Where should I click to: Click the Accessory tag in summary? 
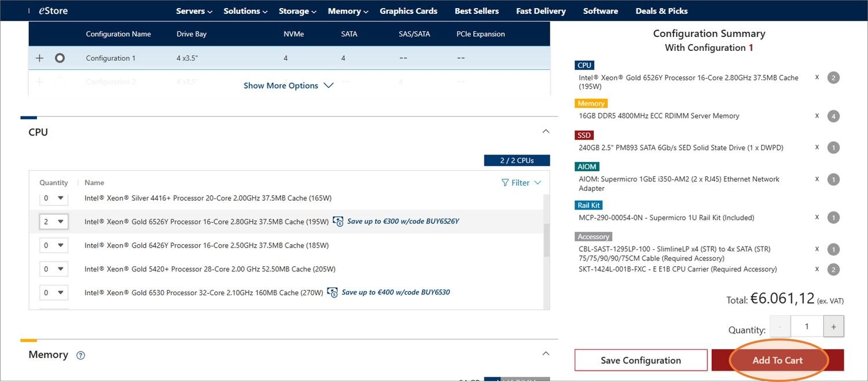[x=594, y=237]
